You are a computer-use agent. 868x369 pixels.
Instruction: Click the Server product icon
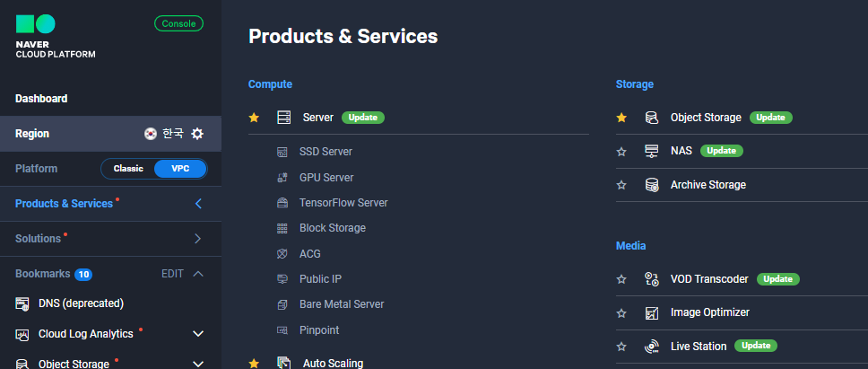[x=283, y=118]
